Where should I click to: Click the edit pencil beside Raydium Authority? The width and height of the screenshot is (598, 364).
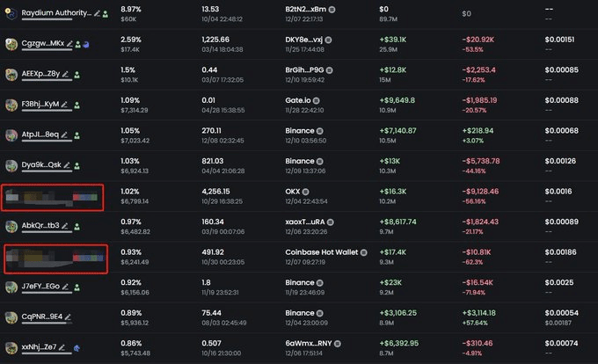tap(98, 13)
